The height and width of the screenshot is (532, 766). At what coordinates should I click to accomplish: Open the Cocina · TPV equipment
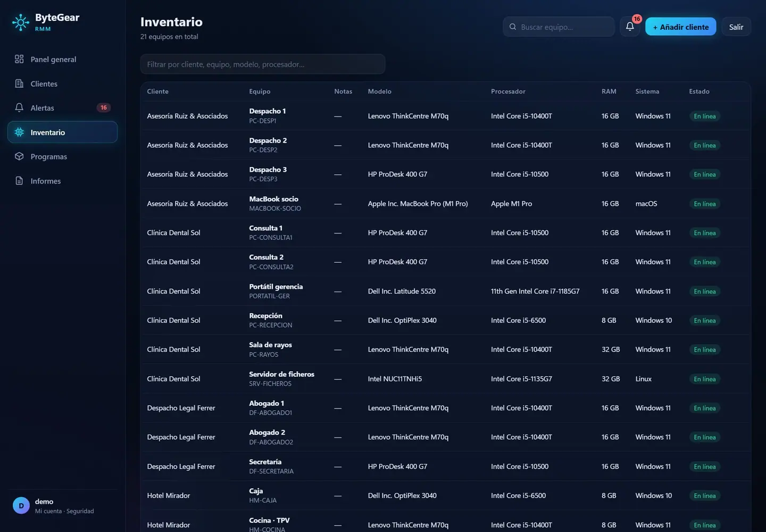tap(269, 521)
